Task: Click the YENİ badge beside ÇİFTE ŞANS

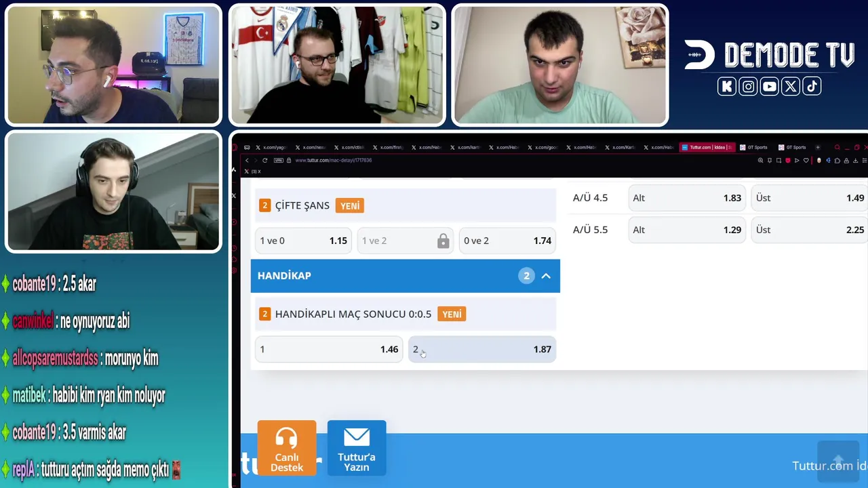Action: 350,205
